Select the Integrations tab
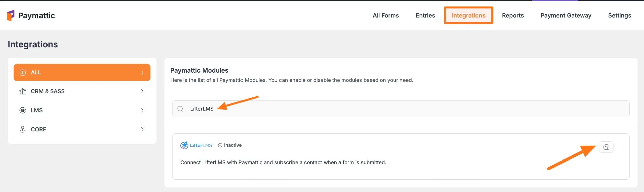The height and width of the screenshot is (192, 644). coord(468,15)
